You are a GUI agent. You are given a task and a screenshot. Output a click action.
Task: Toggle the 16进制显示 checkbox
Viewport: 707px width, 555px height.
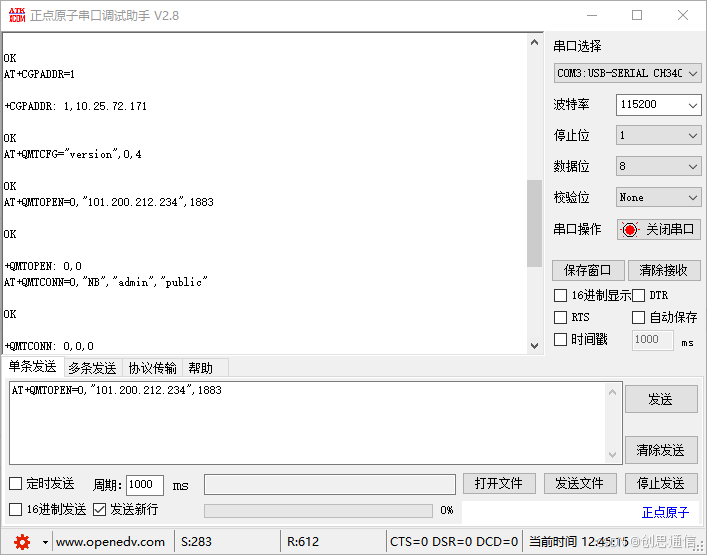(x=560, y=296)
